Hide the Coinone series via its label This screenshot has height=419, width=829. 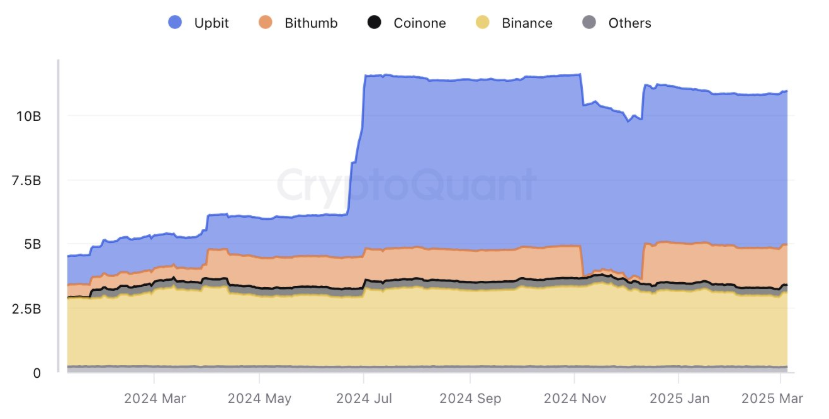[420, 22]
